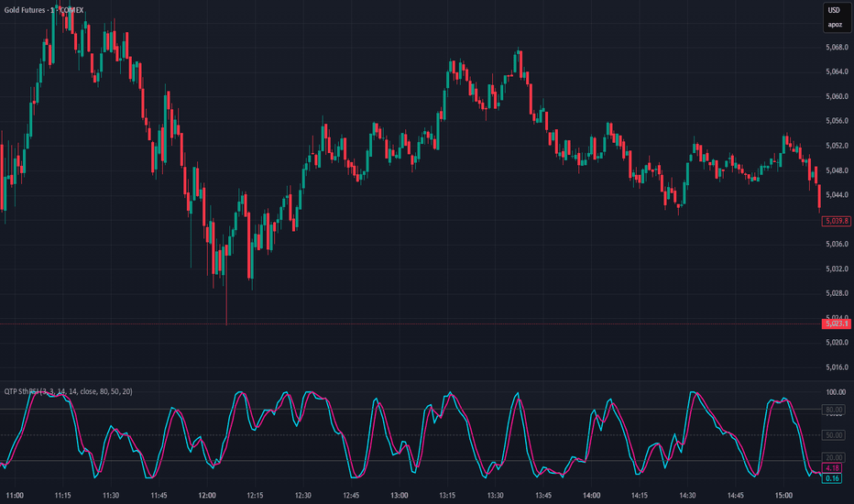Click the apoz unit label
This screenshot has height=504, width=854.
(x=835, y=25)
